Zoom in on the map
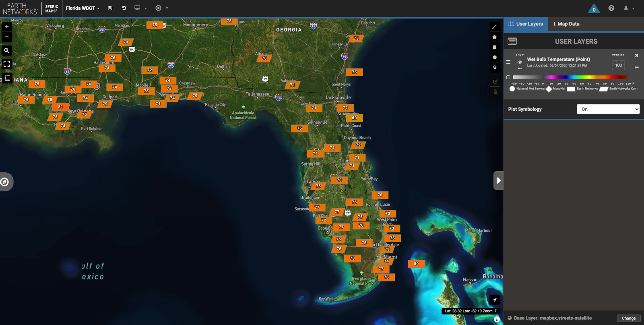 click(x=7, y=27)
